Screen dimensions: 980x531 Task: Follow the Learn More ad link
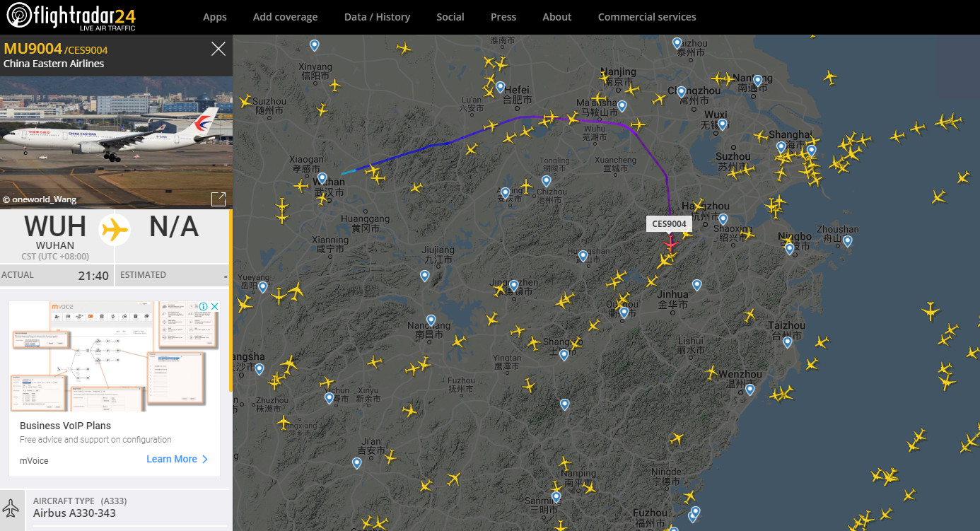[x=177, y=459]
